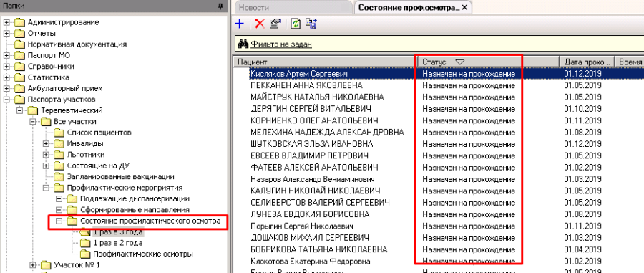Click the Нормативная документация folder icon
Viewport: 644px width, 273px height.
click(x=20, y=44)
